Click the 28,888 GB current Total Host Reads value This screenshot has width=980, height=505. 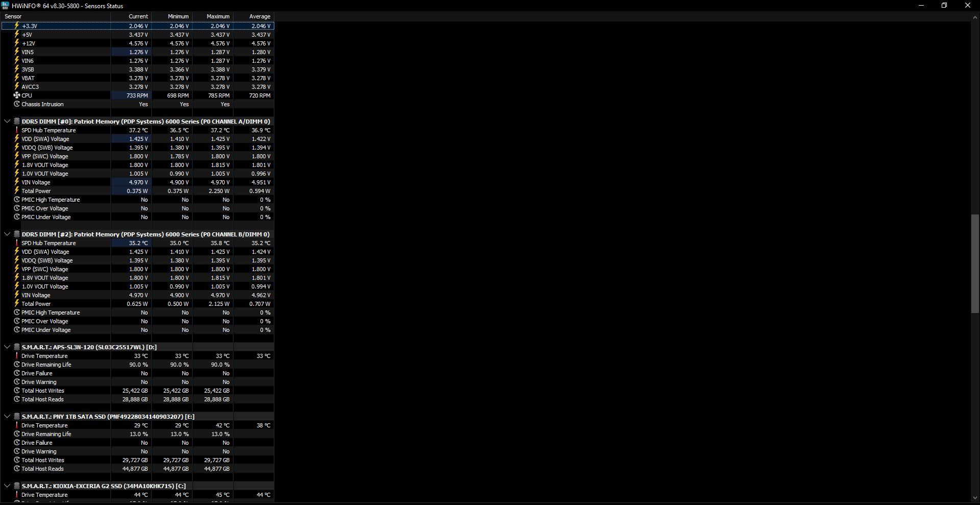(x=135, y=399)
